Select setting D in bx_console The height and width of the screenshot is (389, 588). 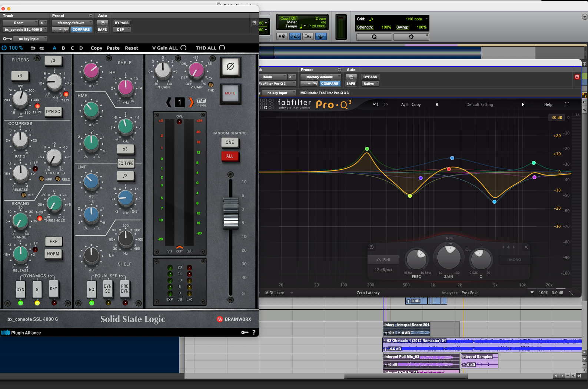pos(81,48)
